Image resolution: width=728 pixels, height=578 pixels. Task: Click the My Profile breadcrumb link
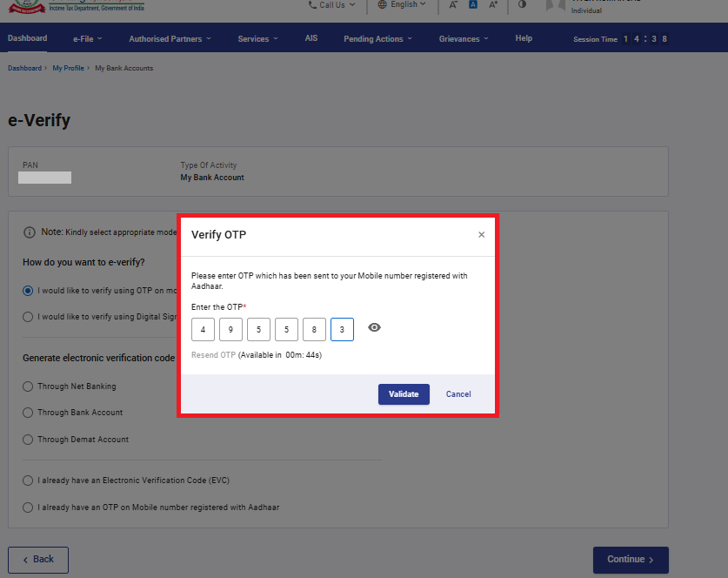coord(68,68)
